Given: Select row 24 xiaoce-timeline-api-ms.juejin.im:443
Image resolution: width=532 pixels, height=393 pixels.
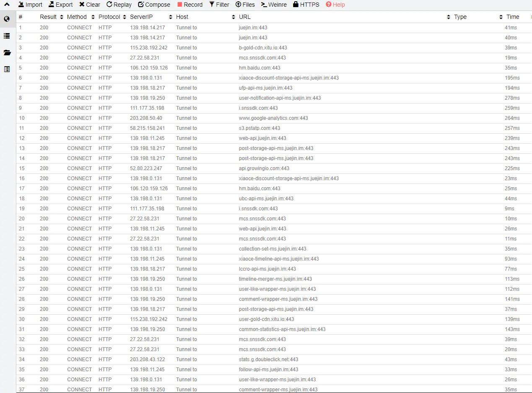Looking at the screenshot, I should [x=274, y=259].
